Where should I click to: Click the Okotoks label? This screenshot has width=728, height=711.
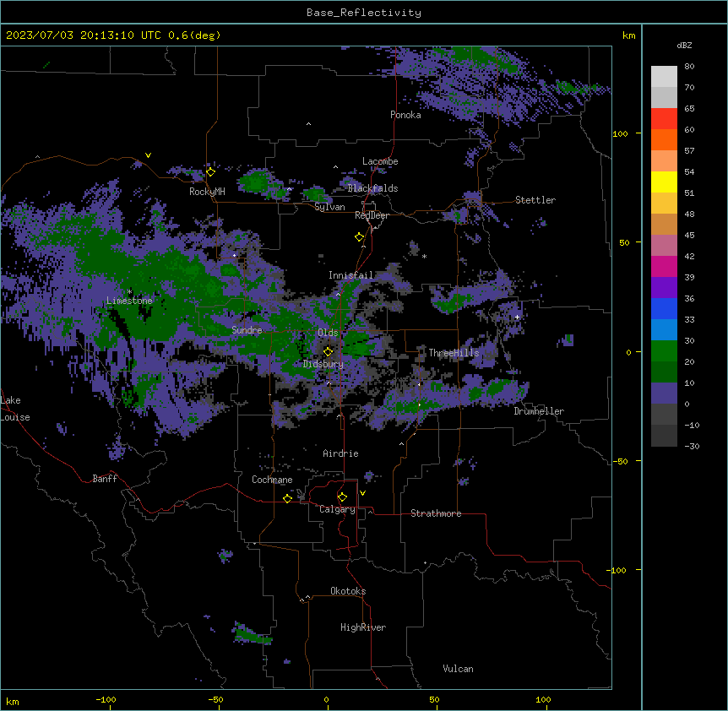[348, 591]
